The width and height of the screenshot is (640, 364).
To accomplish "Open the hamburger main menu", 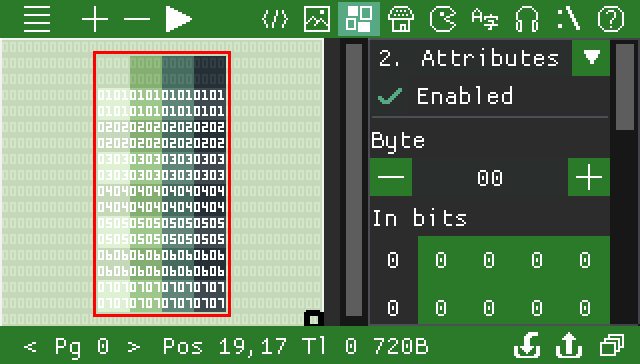I will point(37,19).
